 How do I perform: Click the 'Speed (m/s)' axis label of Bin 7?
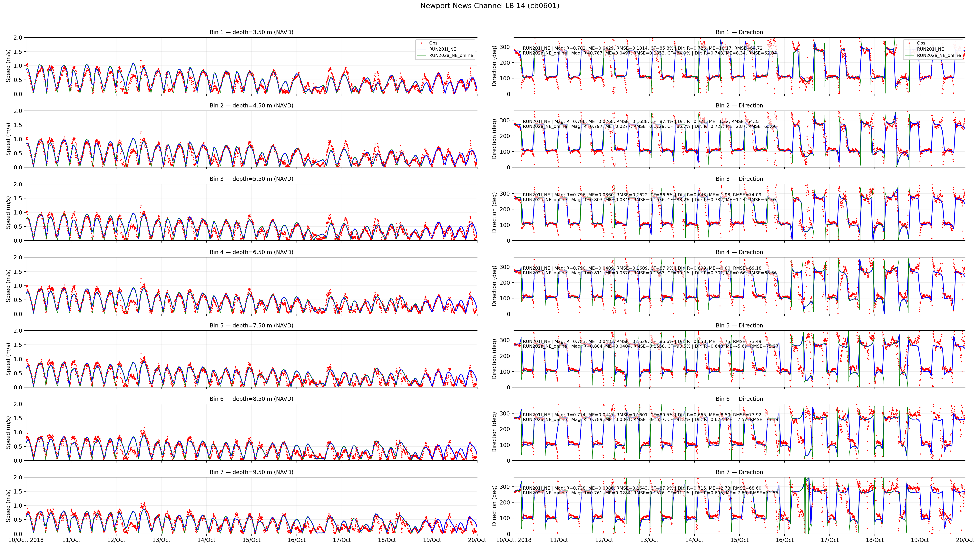tap(8, 506)
